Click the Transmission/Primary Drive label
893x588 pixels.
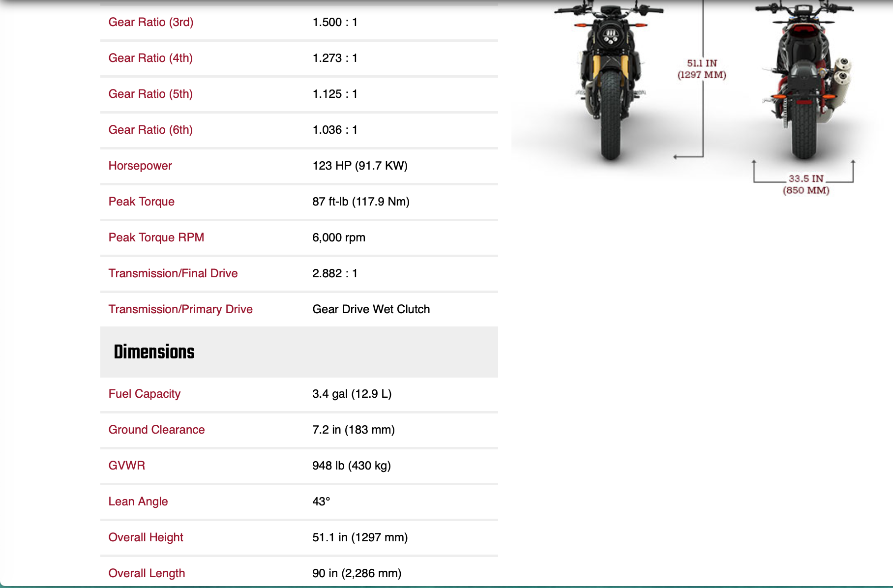click(180, 309)
